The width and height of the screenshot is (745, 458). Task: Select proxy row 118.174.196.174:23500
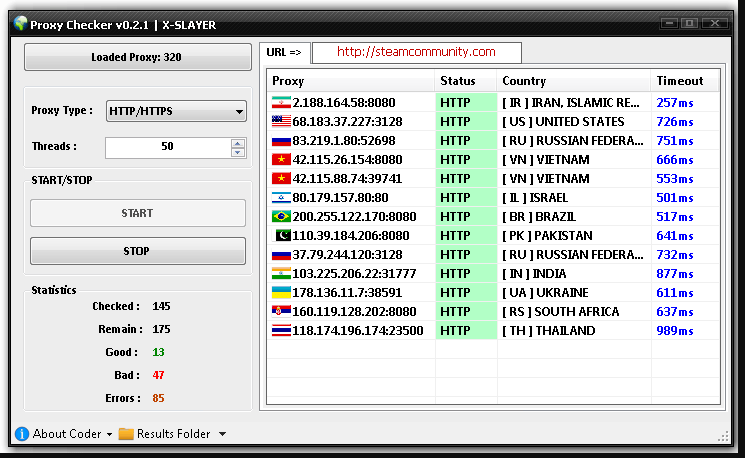[493, 331]
